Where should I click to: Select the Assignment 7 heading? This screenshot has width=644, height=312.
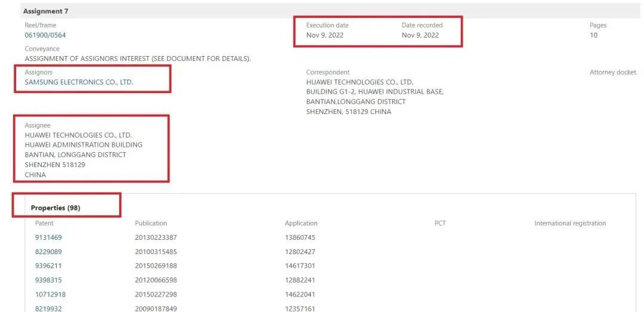tap(45, 11)
